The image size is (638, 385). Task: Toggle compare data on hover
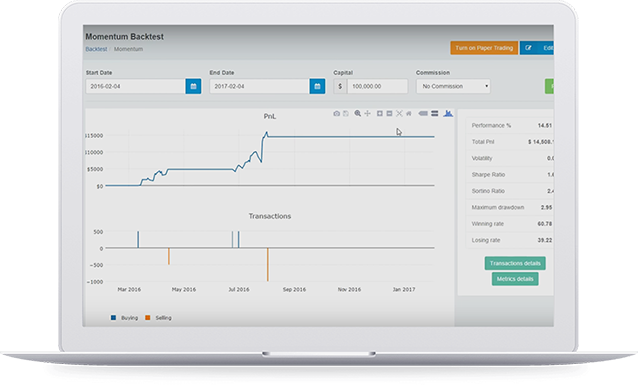point(435,114)
